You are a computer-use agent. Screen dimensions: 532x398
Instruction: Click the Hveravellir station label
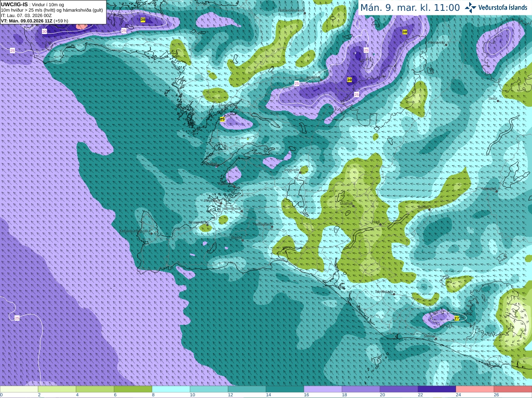tap(436, 42)
